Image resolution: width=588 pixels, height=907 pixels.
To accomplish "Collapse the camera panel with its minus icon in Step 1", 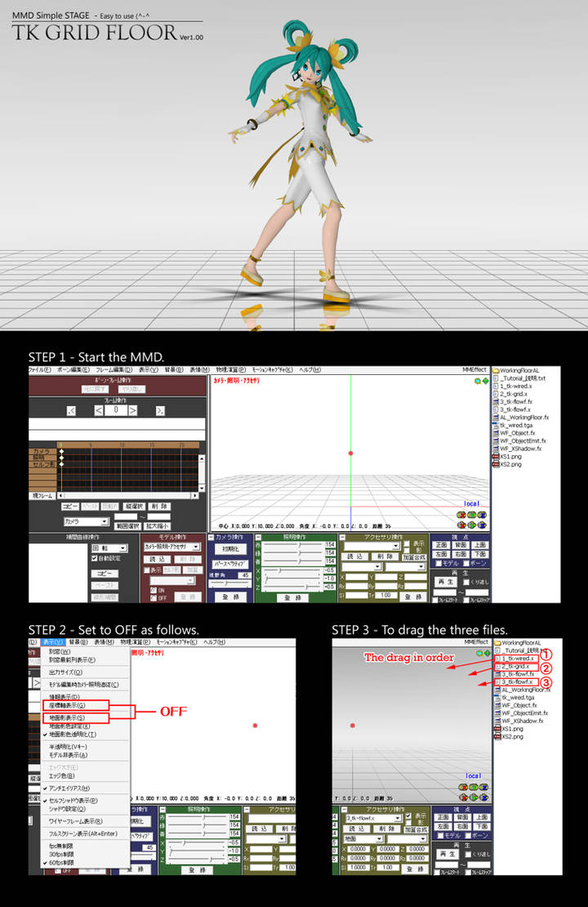I will [211, 537].
